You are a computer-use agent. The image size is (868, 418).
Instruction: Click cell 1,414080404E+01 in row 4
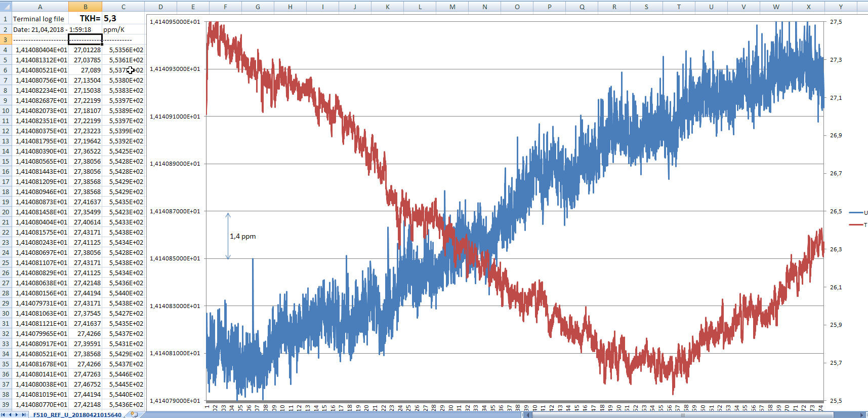click(x=40, y=50)
